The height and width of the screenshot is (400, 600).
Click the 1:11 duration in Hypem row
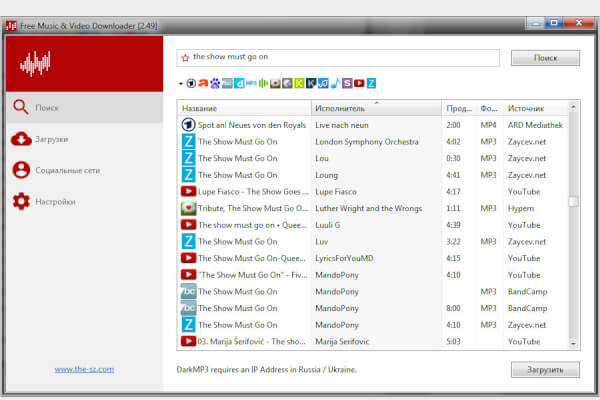(453, 208)
